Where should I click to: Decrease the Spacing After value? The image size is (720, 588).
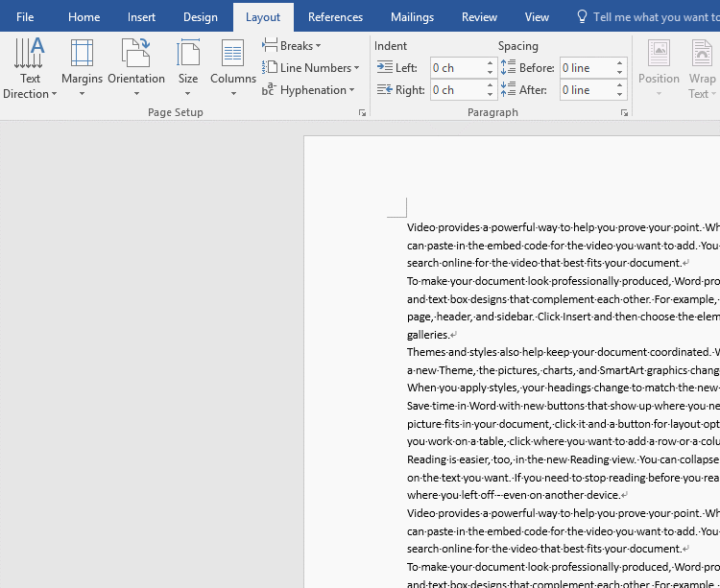619,95
